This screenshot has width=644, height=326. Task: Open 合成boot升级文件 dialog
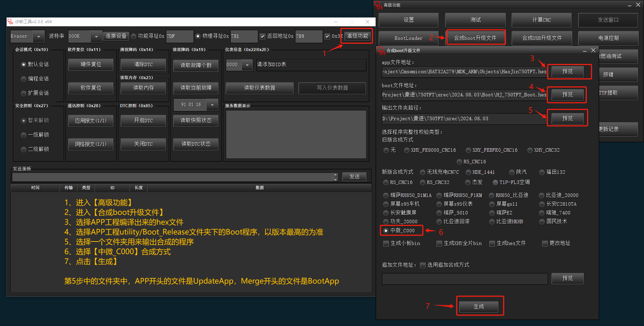[x=475, y=38]
